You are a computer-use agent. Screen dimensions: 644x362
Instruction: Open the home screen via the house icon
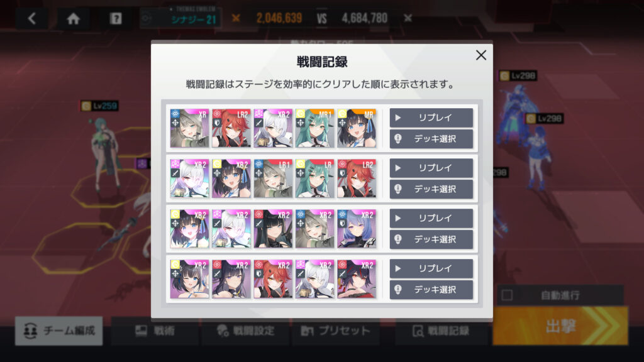click(x=74, y=18)
